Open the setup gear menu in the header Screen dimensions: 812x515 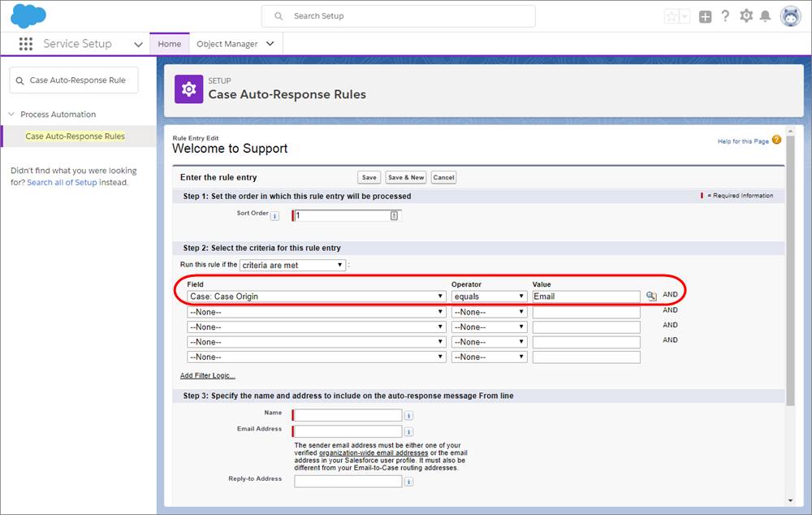click(746, 16)
